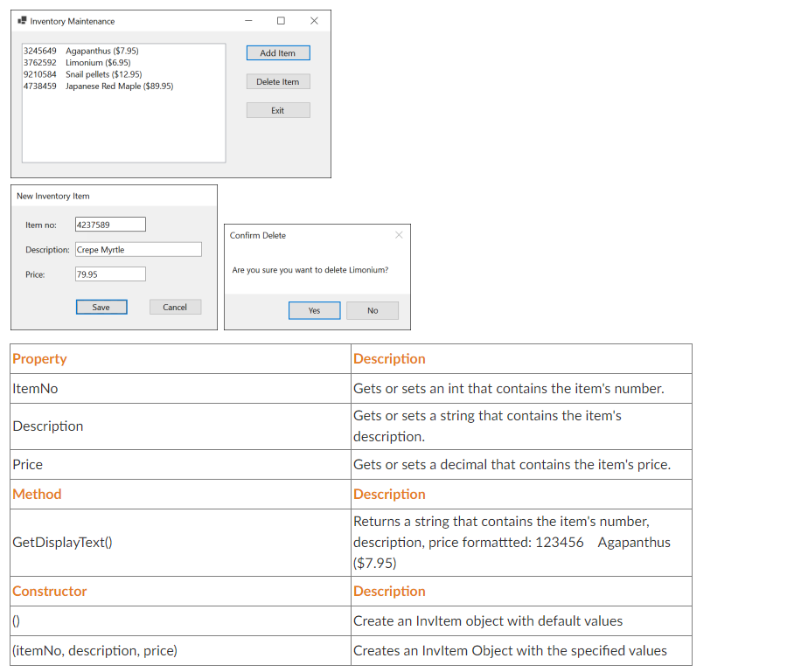Confirm deleting Limonium by clicking Yes
Viewport: 801px width, 672px height.
point(314,310)
